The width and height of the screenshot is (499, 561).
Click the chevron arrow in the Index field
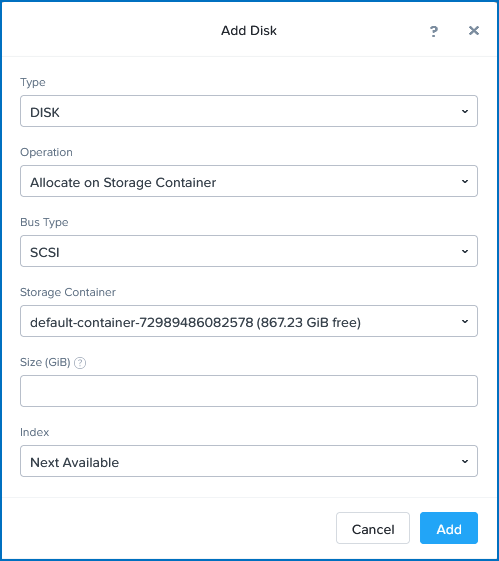pos(465,461)
